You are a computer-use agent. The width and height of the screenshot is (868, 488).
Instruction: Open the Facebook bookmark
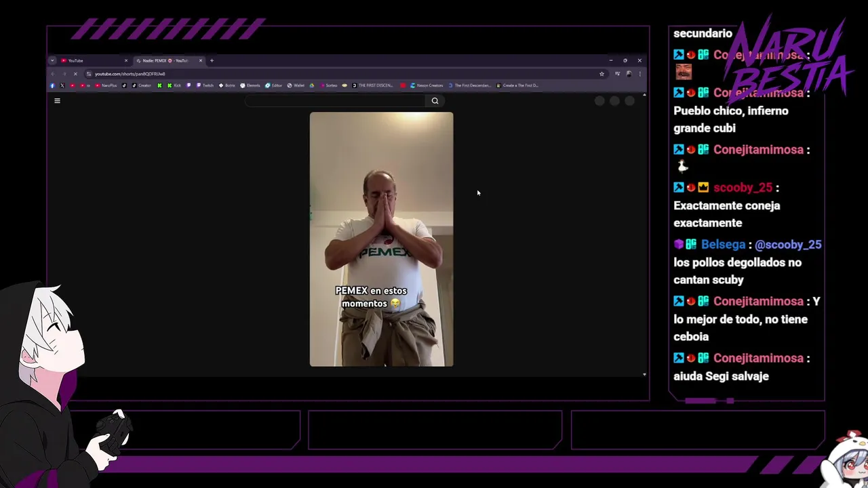tap(52, 85)
